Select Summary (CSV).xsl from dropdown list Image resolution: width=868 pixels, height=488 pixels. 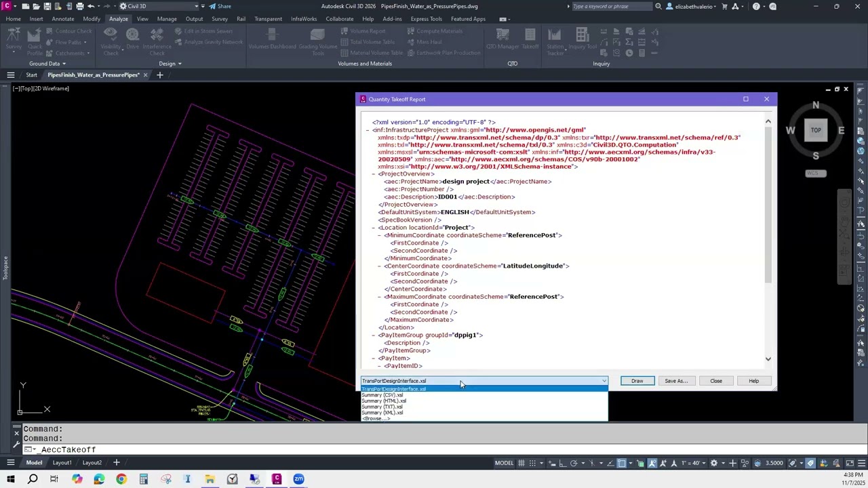484,395
